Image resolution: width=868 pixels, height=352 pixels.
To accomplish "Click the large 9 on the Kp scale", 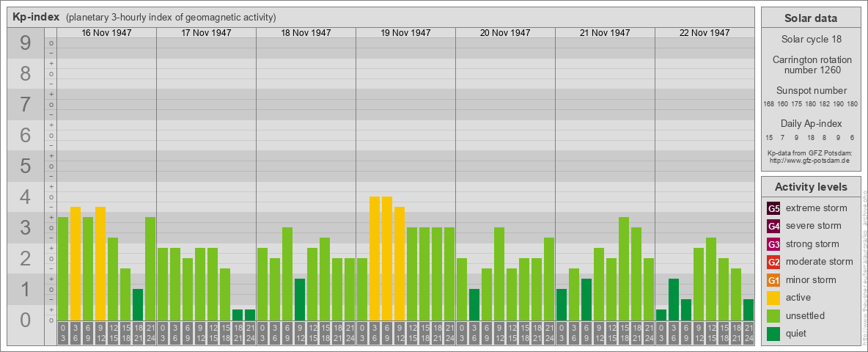I will point(25,43).
